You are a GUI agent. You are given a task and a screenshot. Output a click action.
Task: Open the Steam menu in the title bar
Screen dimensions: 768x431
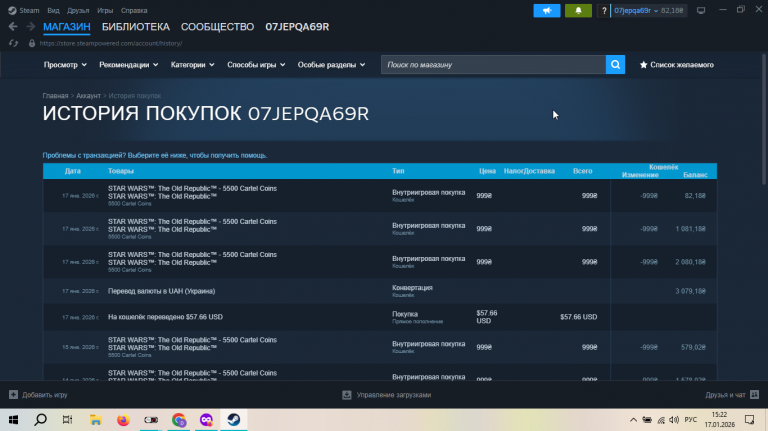[x=29, y=10]
